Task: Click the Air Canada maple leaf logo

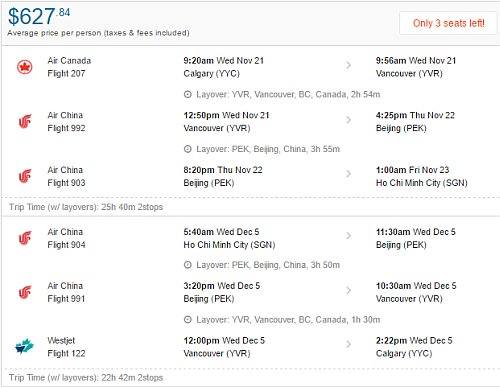Action: click(25, 67)
